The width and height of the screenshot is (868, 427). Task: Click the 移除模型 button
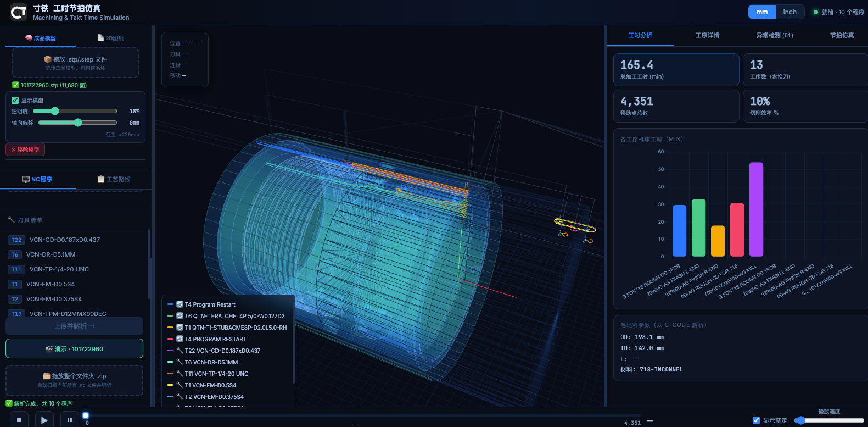(x=25, y=149)
